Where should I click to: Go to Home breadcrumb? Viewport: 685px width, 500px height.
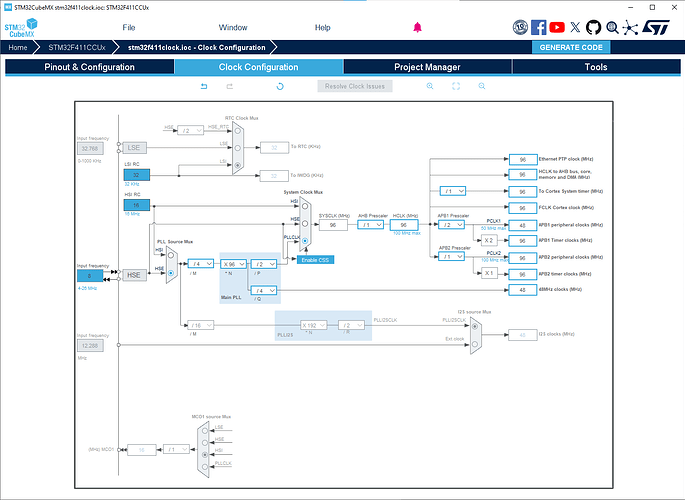pyautogui.click(x=18, y=47)
